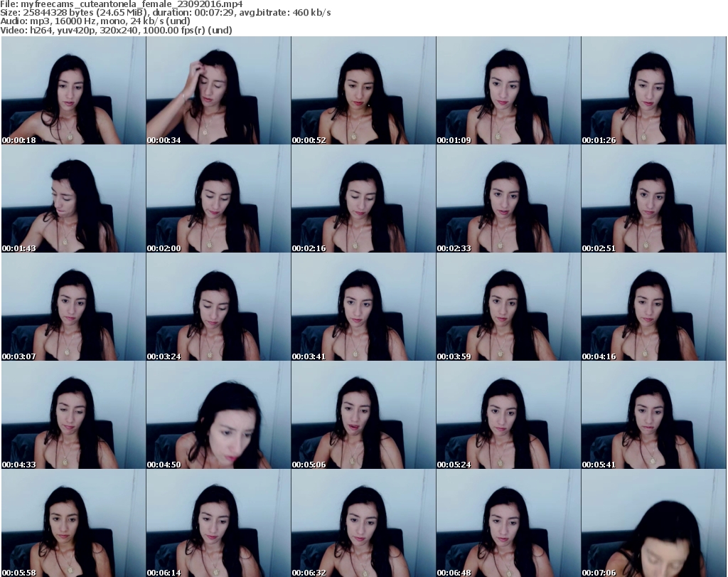Click the thumbnail timestamped 00:06:48
The image size is (728, 577).
tap(508, 523)
